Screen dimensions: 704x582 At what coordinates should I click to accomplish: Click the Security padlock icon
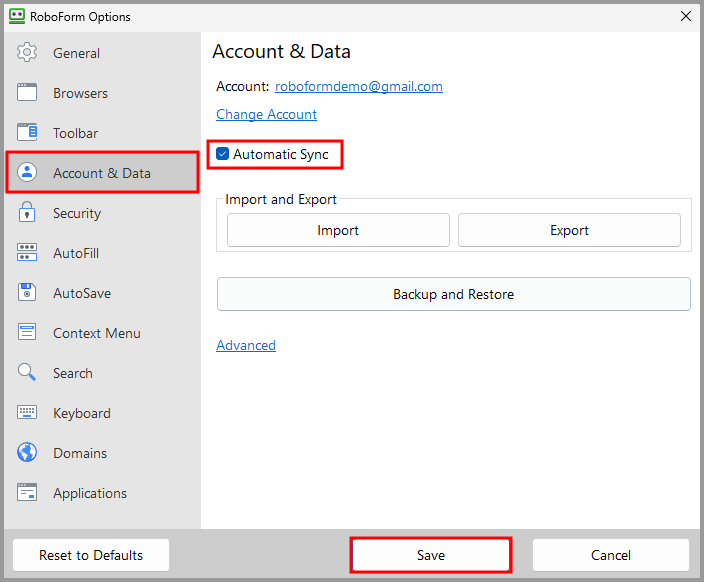pos(27,212)
